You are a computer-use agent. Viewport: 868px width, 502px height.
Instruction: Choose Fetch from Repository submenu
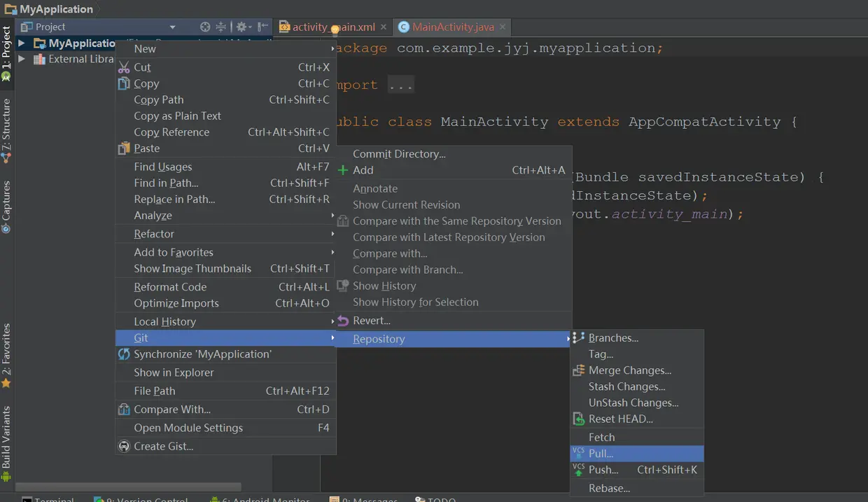[637, 437]
